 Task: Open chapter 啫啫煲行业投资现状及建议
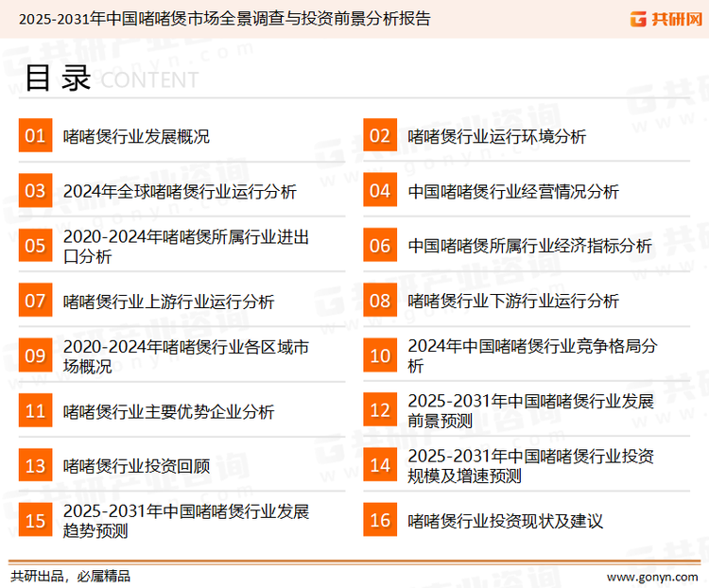(505, 521)
